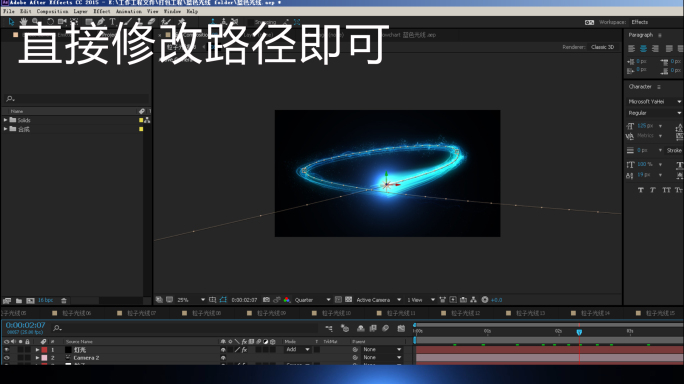Open the Layer menu
684x384 pixels.
tap(80, 11)
